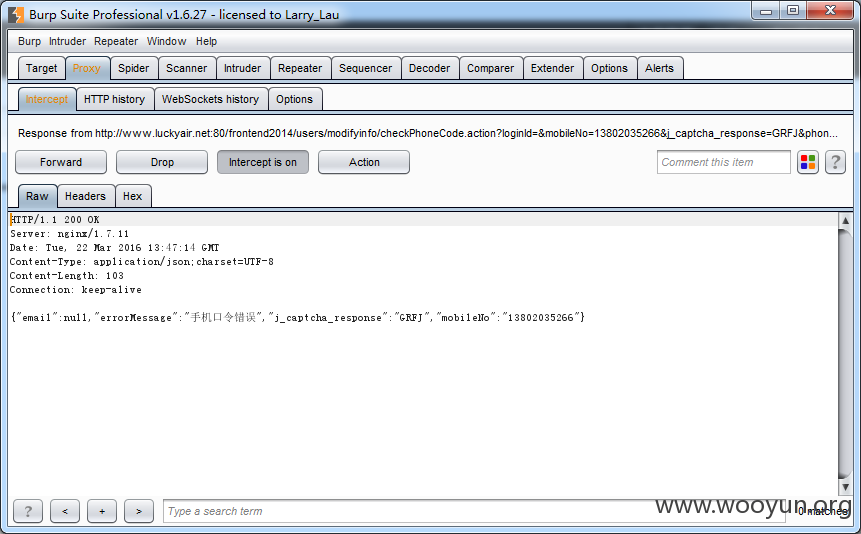
Task: Select the Raw view tab
Action: 37,196
